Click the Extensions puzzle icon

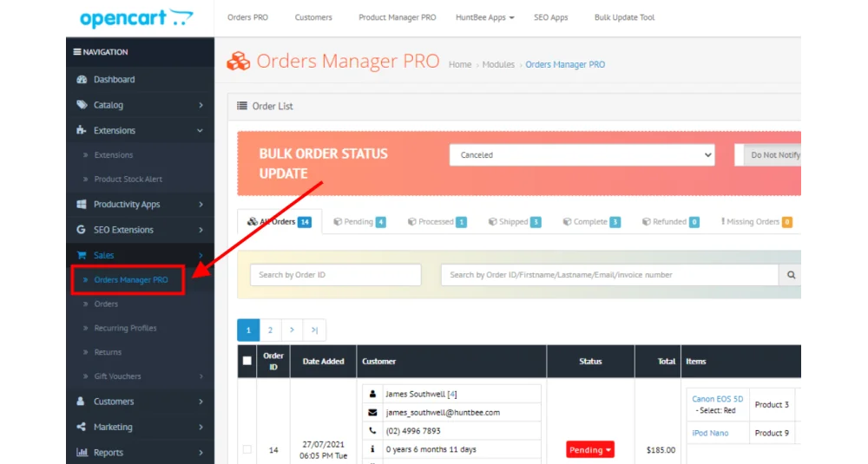[x=82, y=130]
